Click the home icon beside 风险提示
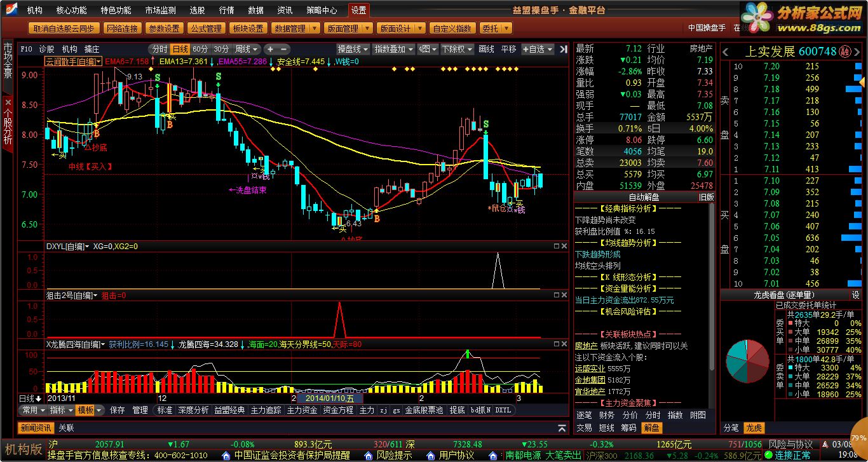The image size is (868, 462). [368, 456]
